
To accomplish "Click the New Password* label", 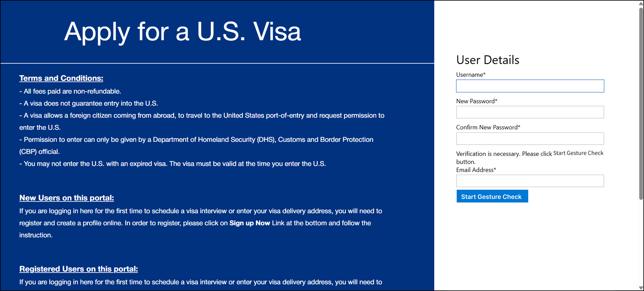I will point(477,101).
